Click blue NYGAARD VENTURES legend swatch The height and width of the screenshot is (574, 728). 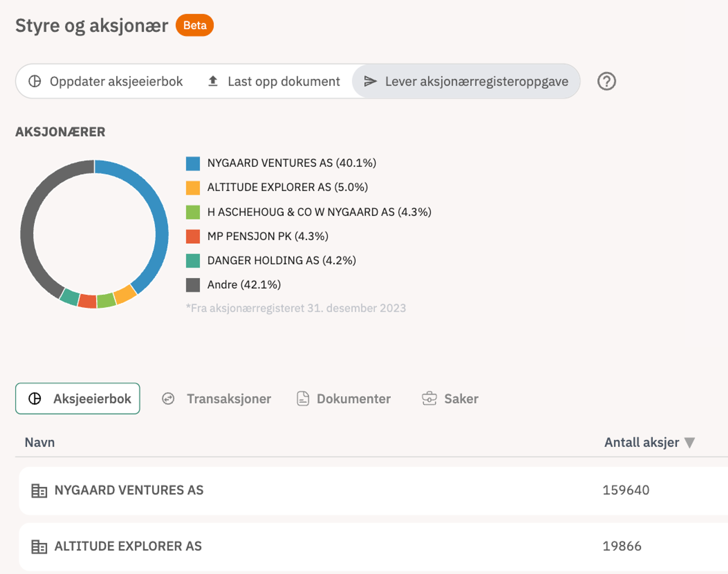click(x=193, y=163)
